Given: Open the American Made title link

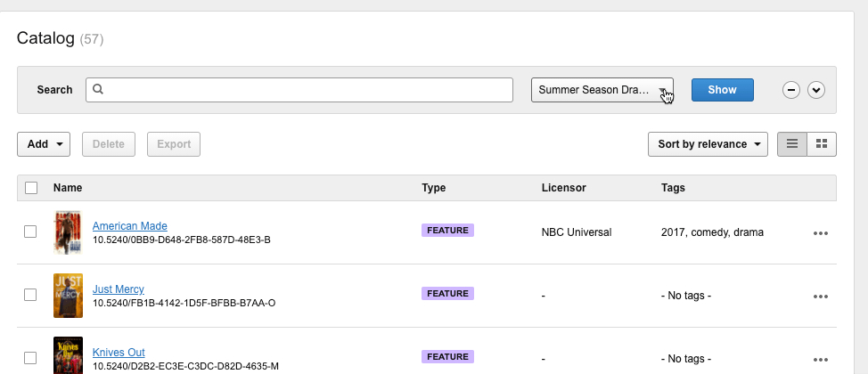Looking at the screenshot, I should tap(129, 226).
